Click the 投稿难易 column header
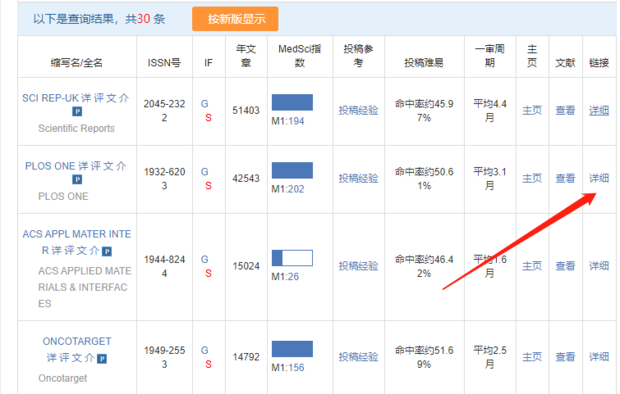Screen dimensions: 620x394 (423, 63)
